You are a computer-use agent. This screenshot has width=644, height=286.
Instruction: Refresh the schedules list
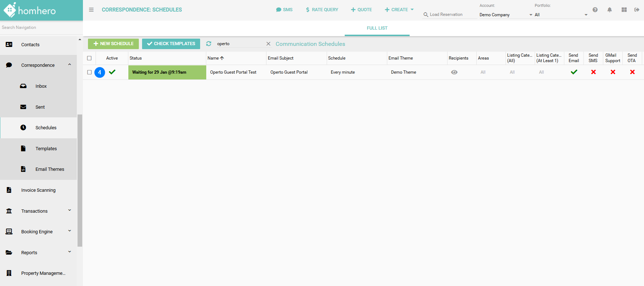click(208, 44)
